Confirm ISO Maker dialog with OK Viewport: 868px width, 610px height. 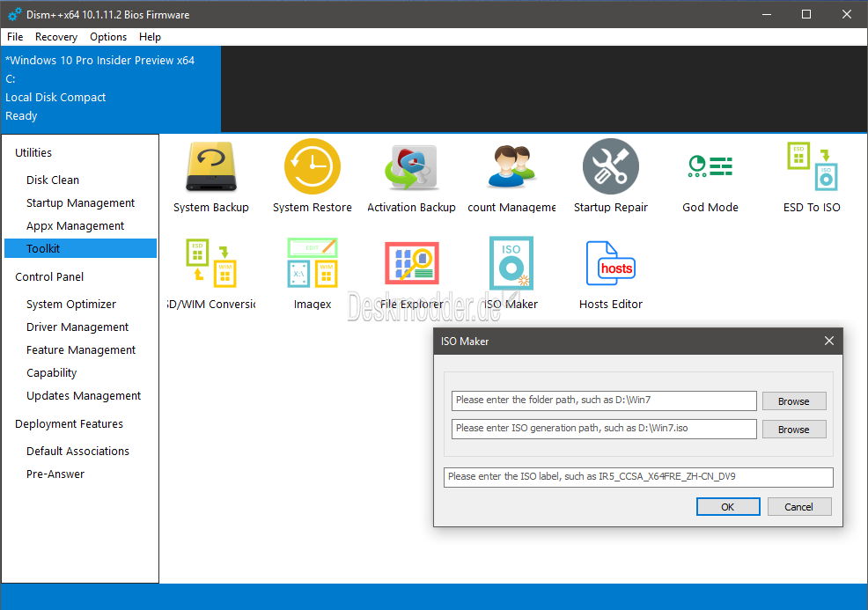(728, 507)
